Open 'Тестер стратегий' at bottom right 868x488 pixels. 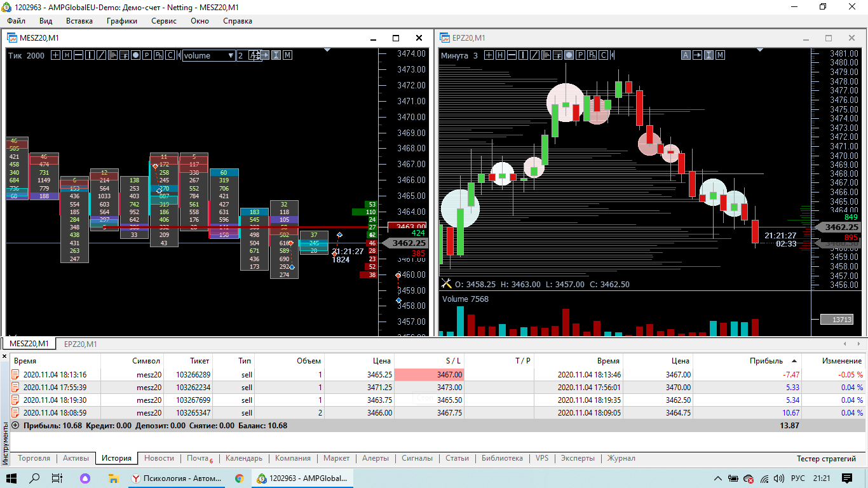[x=827, y=459]
